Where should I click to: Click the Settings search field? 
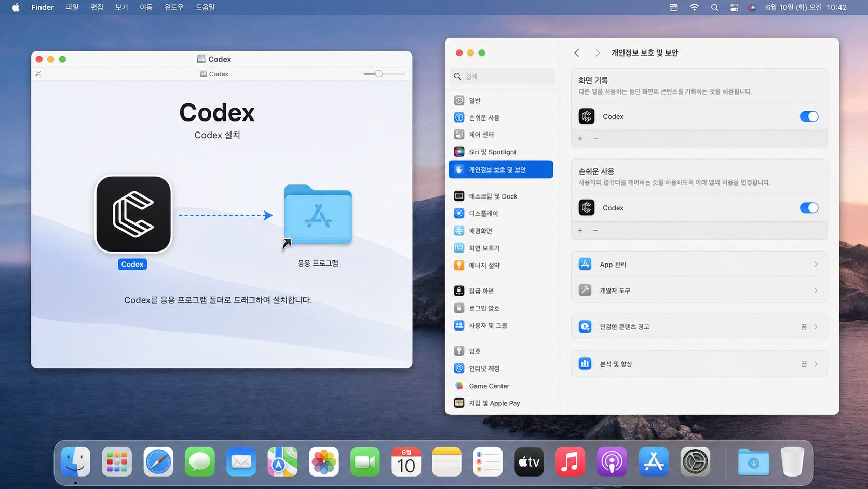coord(502,76)
